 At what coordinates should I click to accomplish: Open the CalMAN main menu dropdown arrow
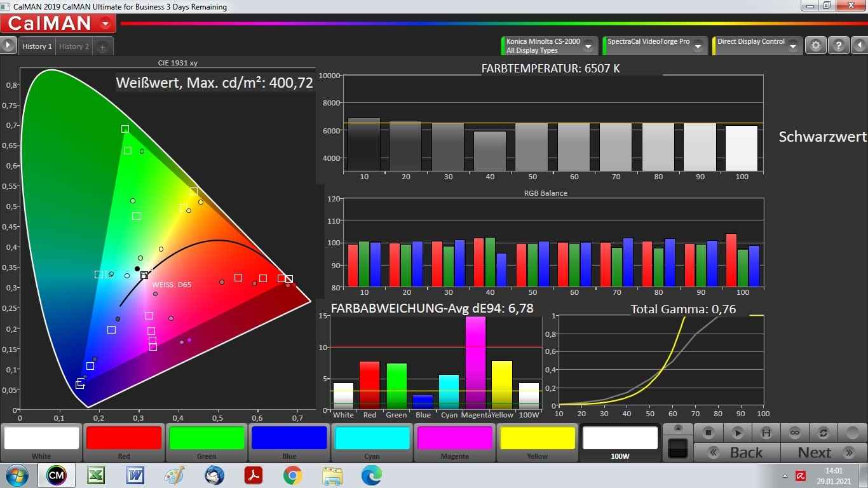(x=105, y=24)
